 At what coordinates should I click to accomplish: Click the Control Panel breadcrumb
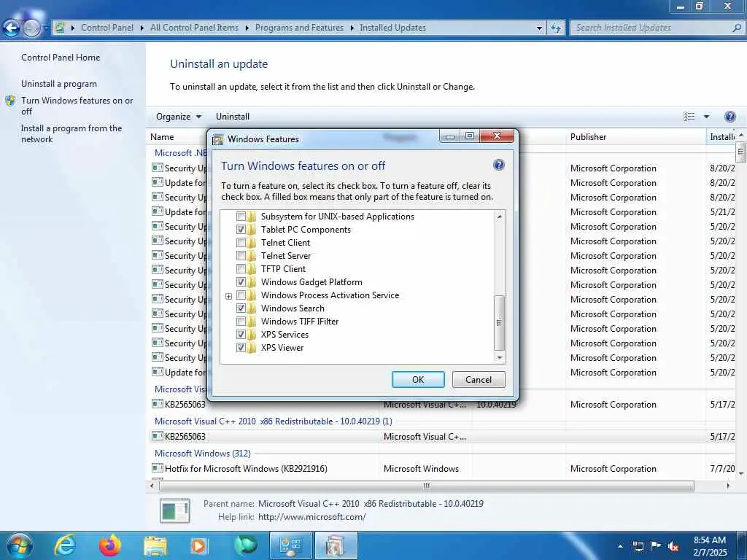pos(107,28)
